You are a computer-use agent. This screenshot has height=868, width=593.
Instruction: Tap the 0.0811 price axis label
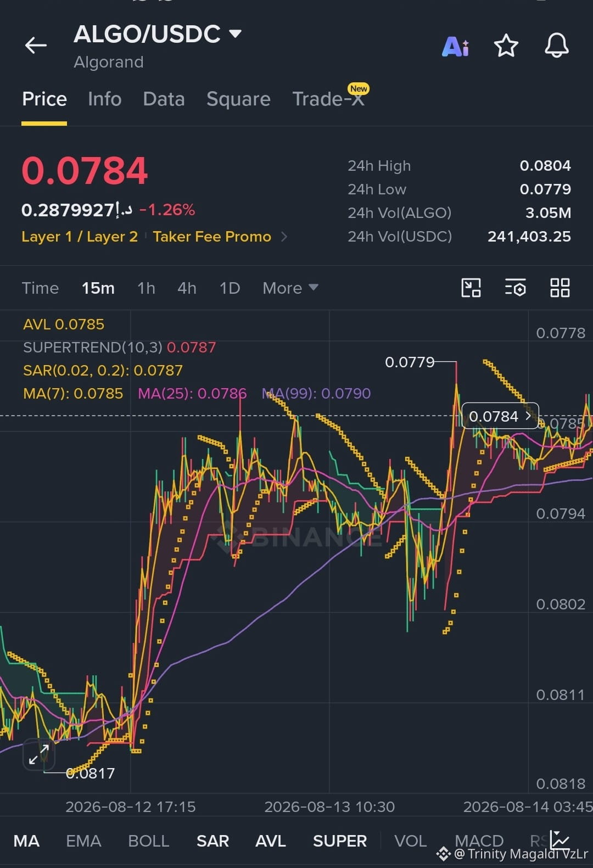pyautogui.click(x=561, y=695)
